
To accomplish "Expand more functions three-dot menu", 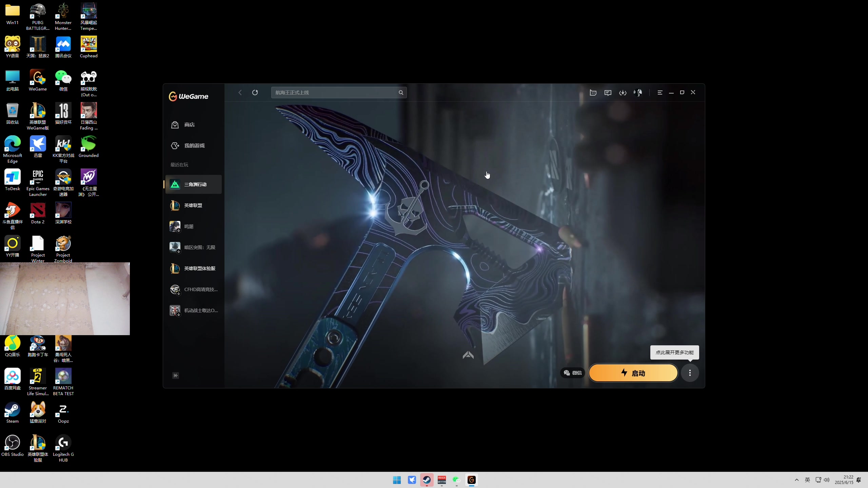I will [690, 373].
